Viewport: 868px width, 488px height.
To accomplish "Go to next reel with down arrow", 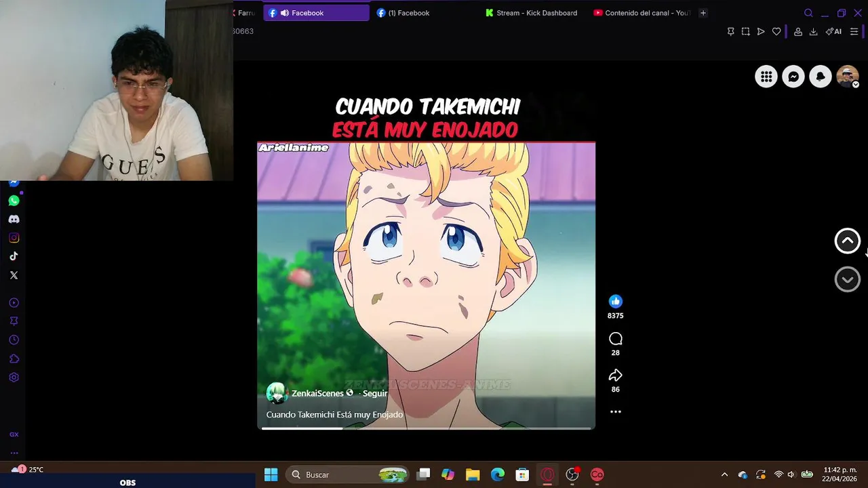I will 847,279.
